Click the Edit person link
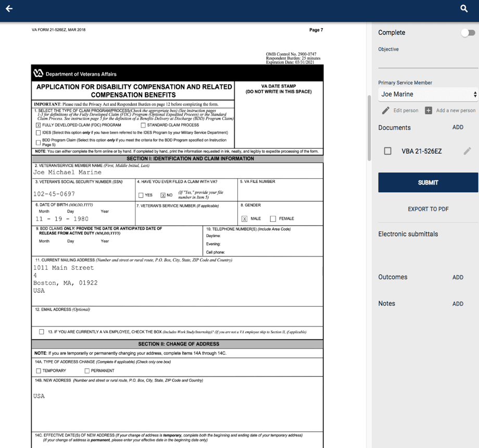This screenshot has width=479, height=448. tap(406, 110)
